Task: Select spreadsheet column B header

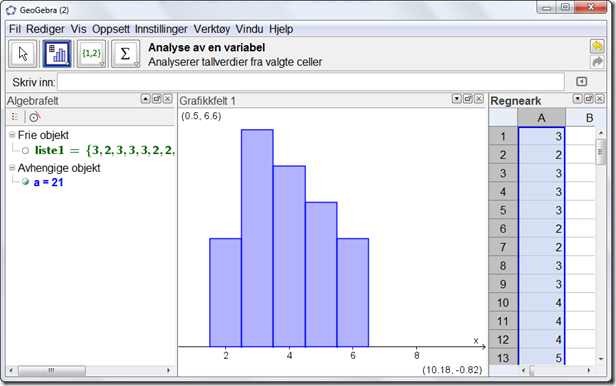Action: point(589,117)
